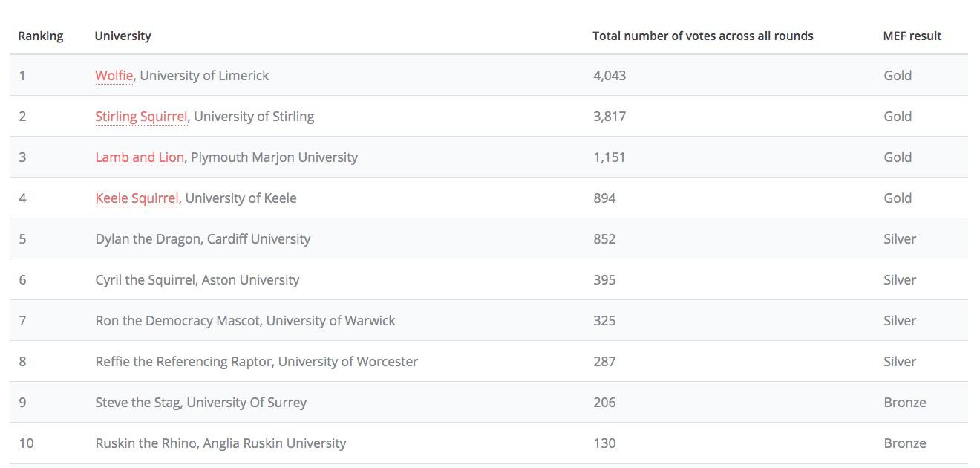Open the Wolfie link

tap(114, 76)
